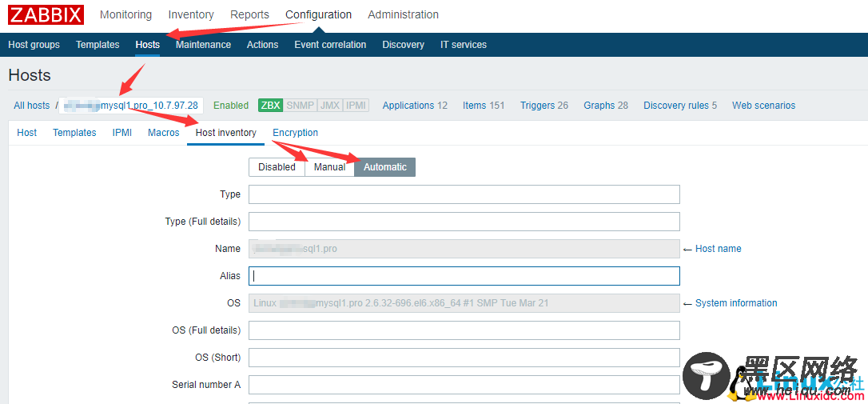The image size is (868, 404).
Task: Switch to the Encryption tab
Action: coord(295,133)
